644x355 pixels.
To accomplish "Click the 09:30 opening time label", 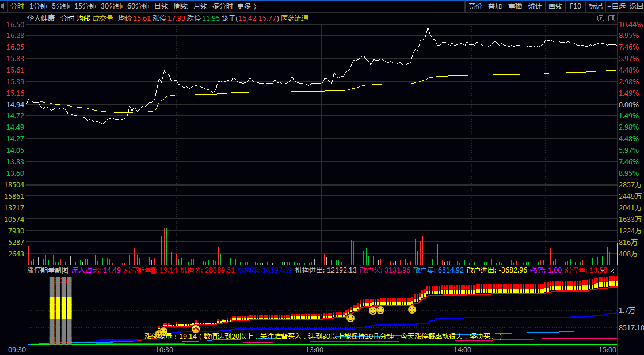I will coord(17,350).
